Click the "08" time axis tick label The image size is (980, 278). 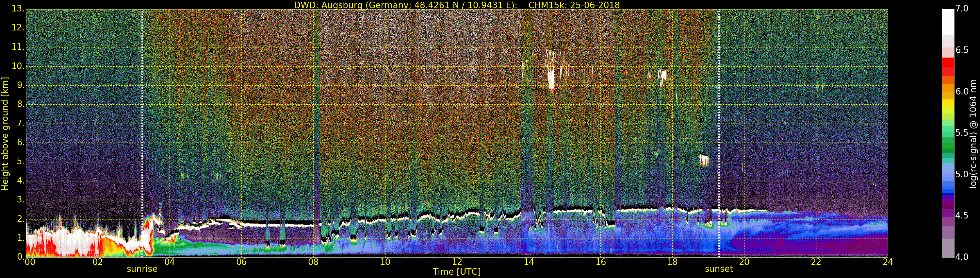pos(313,262)
